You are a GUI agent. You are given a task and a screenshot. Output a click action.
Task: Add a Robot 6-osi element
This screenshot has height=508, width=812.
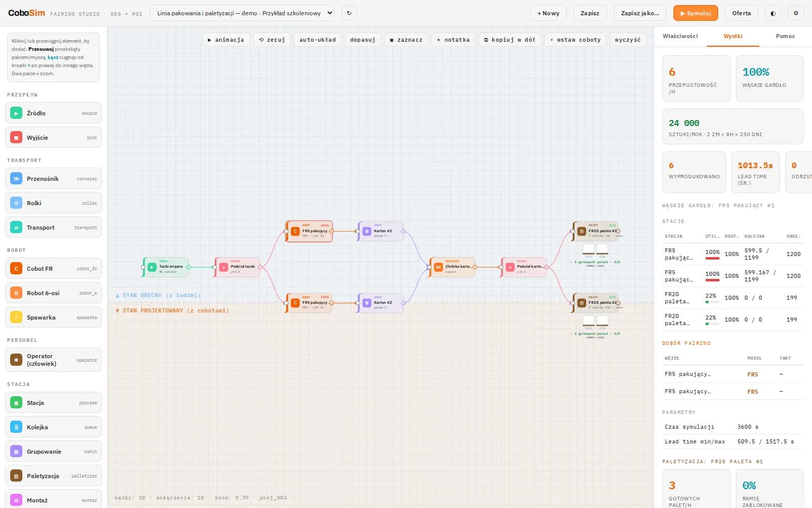click(x=53, y=293)
